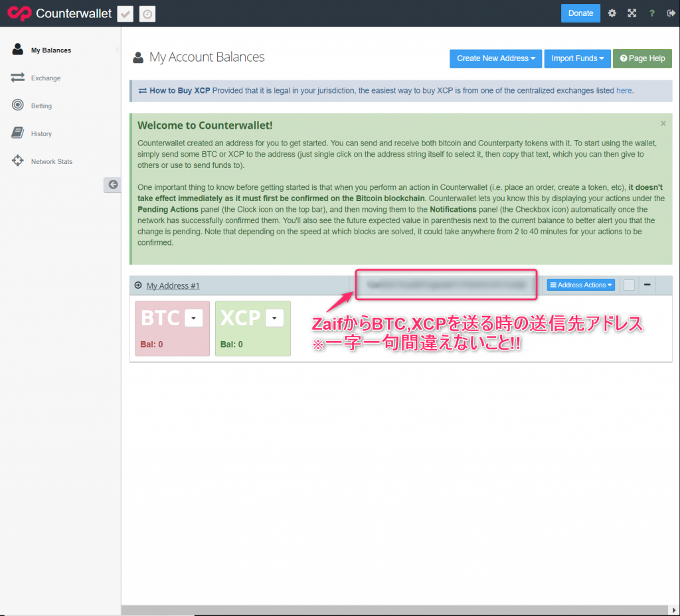Expand the Create New Address dropdown
Viewport: 680px width, 616px height.
(x=495, y=58)
